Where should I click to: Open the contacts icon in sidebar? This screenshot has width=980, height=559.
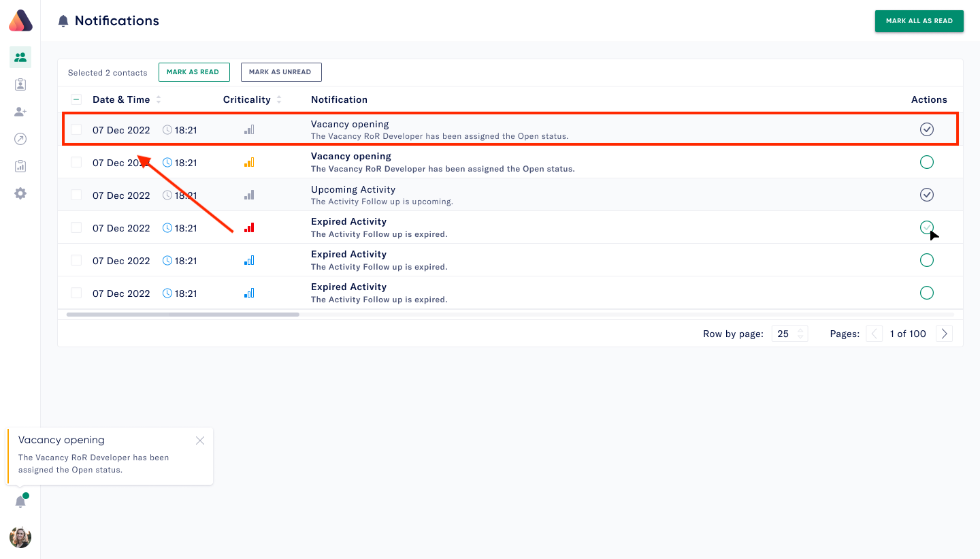click(20, 58)
